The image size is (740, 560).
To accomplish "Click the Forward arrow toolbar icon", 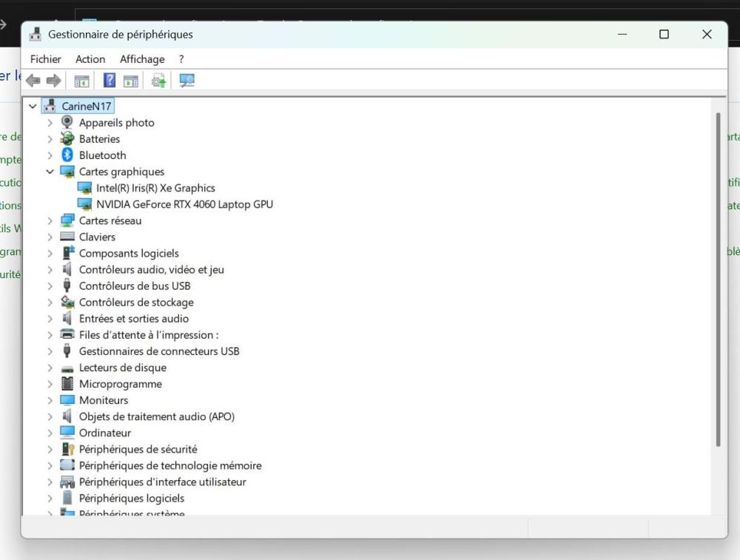I will click(x=53, y=81).
